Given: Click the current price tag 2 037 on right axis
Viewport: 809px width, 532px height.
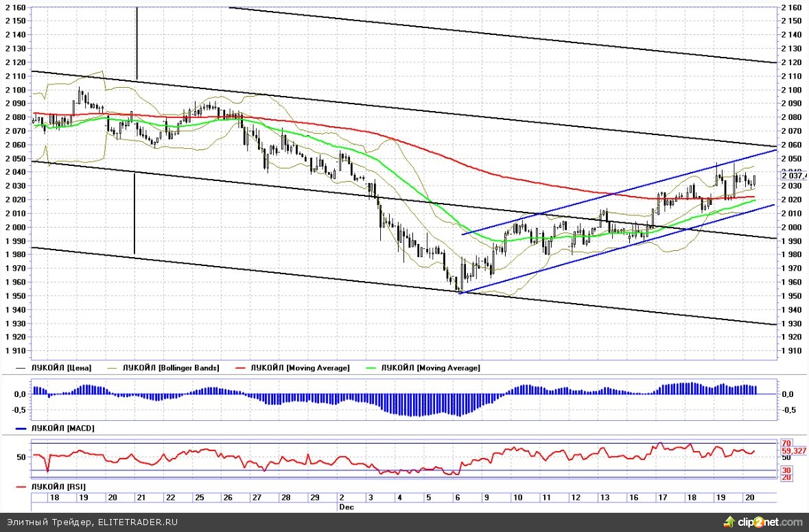Looking at the screenshot, I should point(793,175).
